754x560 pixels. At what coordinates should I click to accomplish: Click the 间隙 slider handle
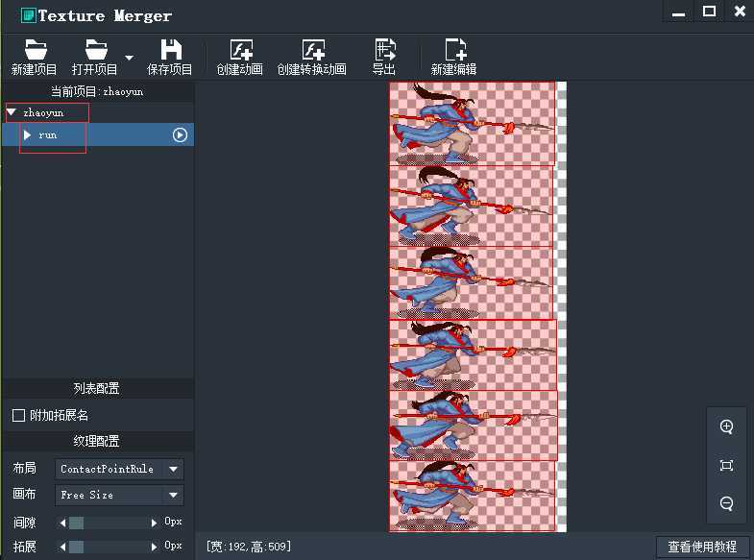77,523
